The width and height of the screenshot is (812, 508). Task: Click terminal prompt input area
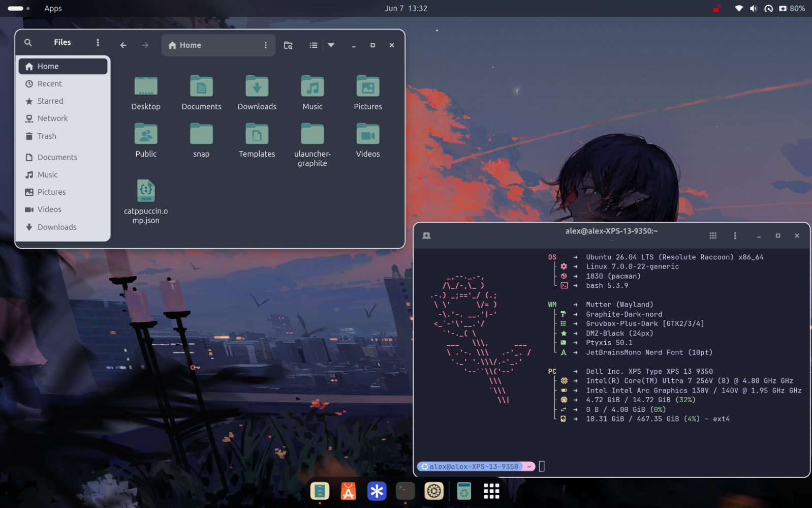(x=542, y=466)
